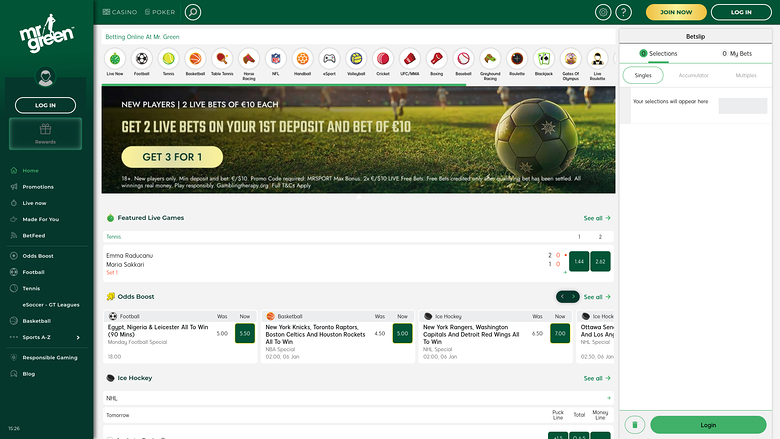Click the Mr Green logo
This screenshot has width=780, height=439.
(46, 33)
